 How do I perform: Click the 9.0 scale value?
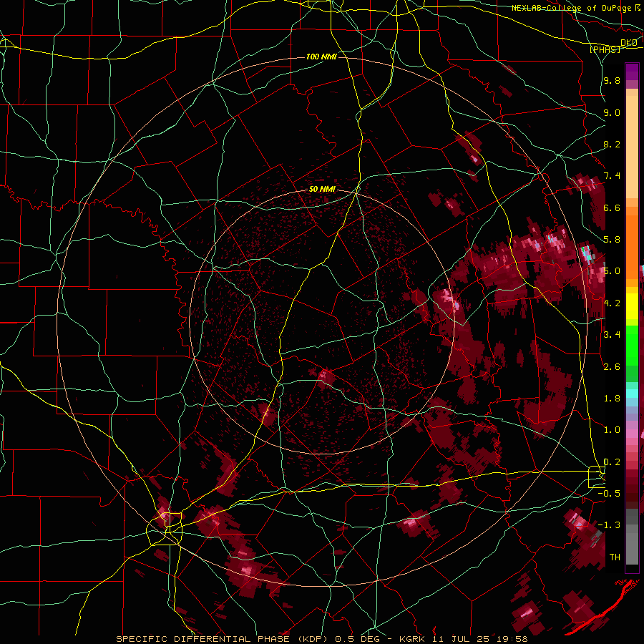coord(612,112)
